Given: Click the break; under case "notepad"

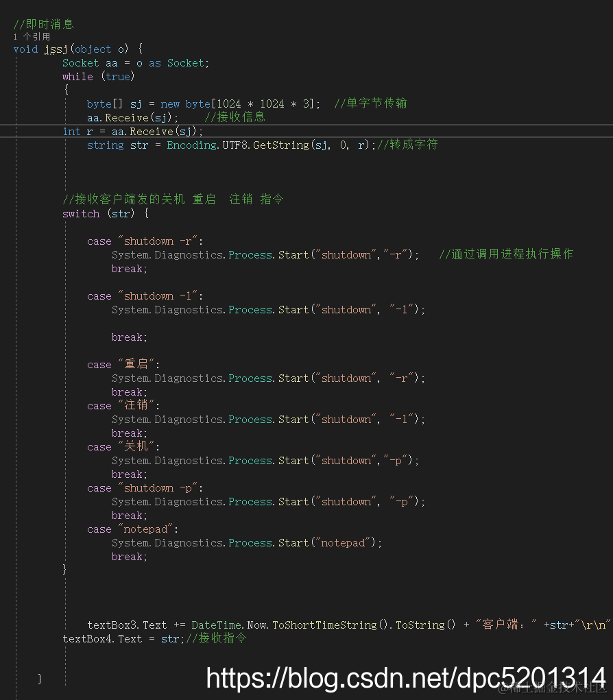Looking at the screenshot, I should (130, 557).
